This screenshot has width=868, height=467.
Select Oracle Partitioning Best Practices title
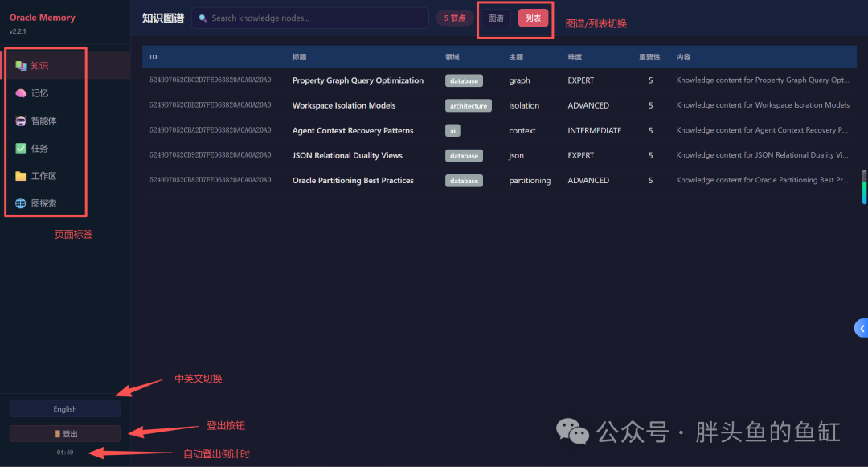tap(353, 180)
